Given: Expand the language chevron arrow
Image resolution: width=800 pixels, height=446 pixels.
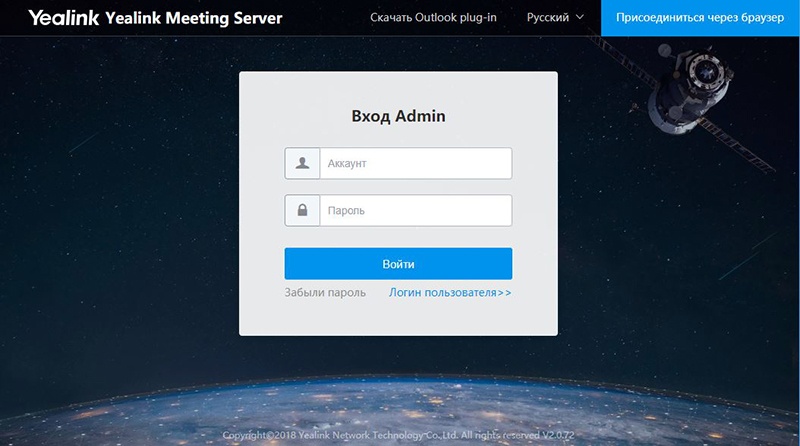Looking at the screenshot, I should click(x=580, y=17).
